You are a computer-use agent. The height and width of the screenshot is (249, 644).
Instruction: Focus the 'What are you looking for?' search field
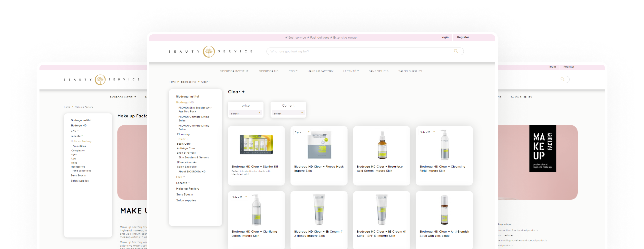pos(365,51)
